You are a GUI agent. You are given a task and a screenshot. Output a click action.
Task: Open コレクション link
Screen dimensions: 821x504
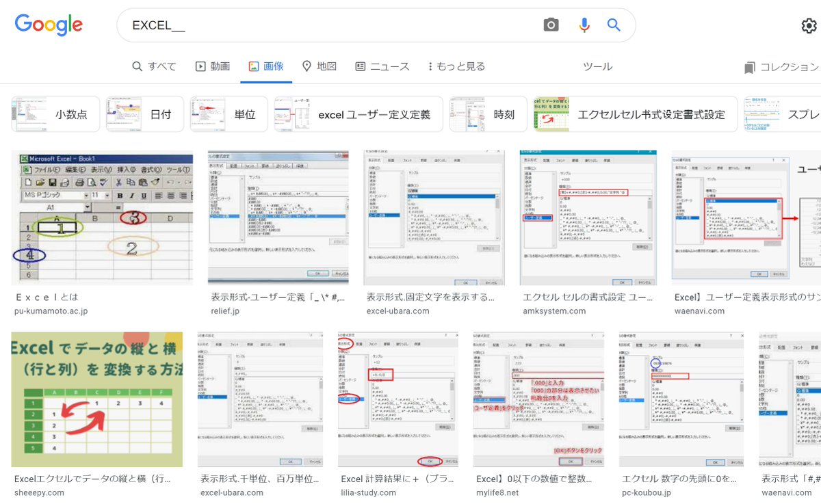[781, 67]
